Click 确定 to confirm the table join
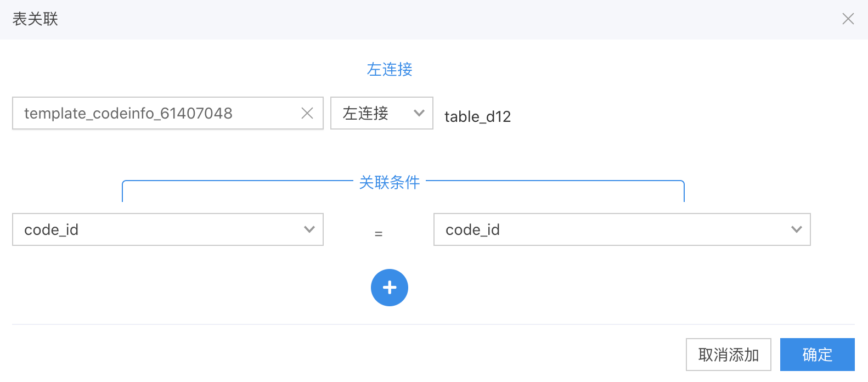The width and height of the screenshot is (868, 382). 818,355
